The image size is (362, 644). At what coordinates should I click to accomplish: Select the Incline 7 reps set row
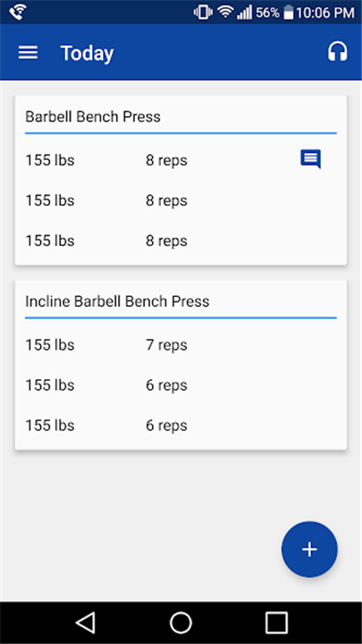click(181, 345)
